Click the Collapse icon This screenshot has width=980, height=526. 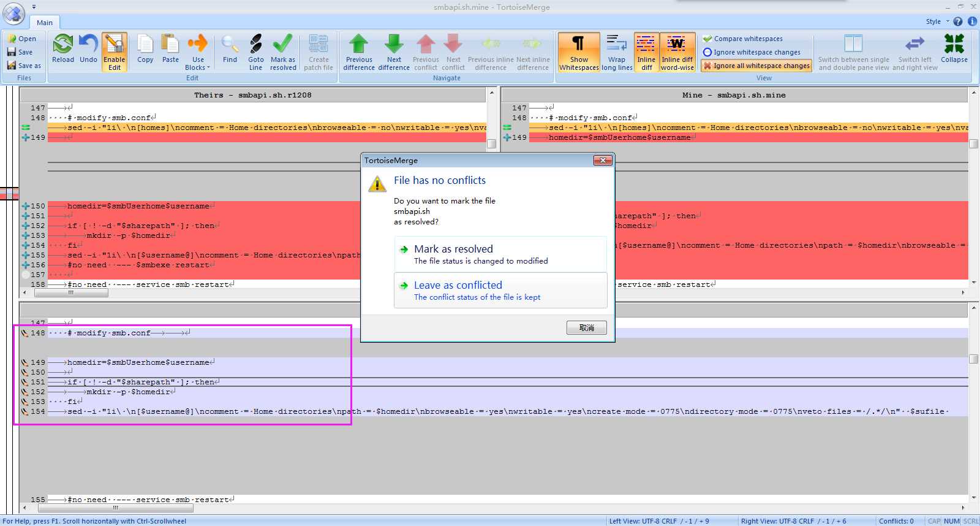pyautogui.click(x=954, y=50)
